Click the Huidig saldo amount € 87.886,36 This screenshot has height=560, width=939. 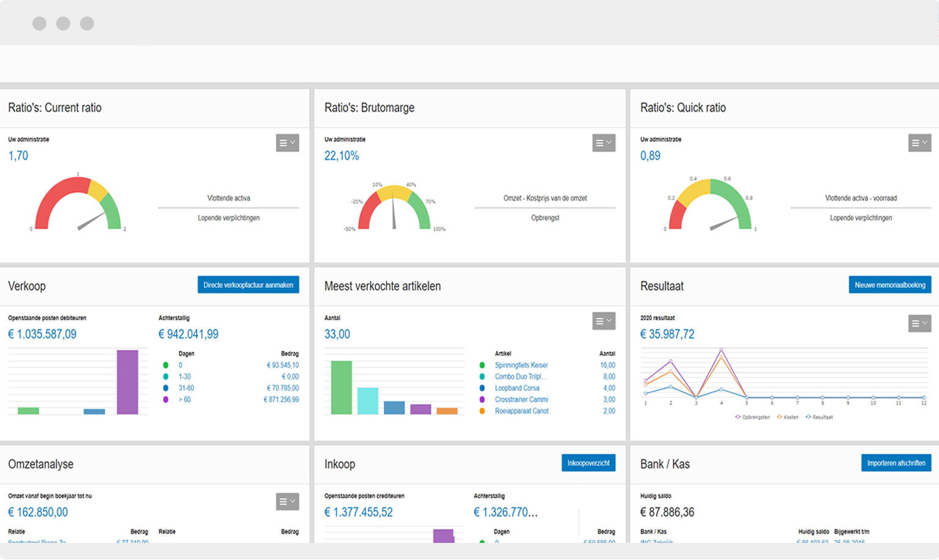(667, 512)
